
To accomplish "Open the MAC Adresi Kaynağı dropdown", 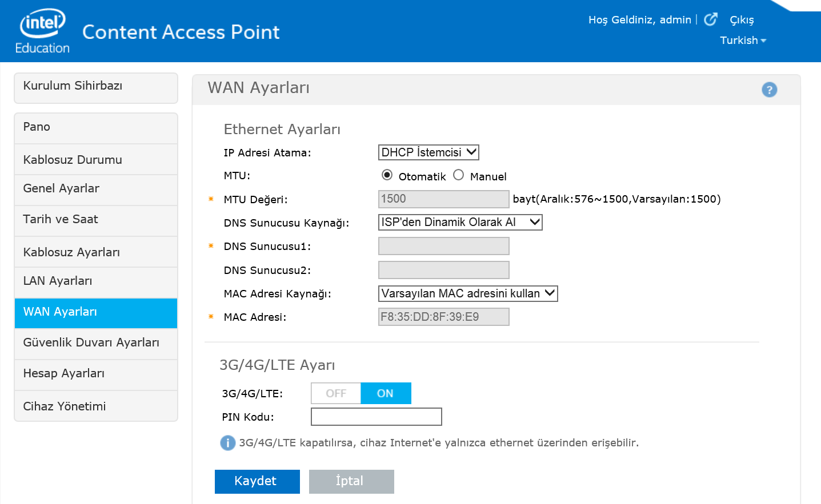I will coord(468,293).
